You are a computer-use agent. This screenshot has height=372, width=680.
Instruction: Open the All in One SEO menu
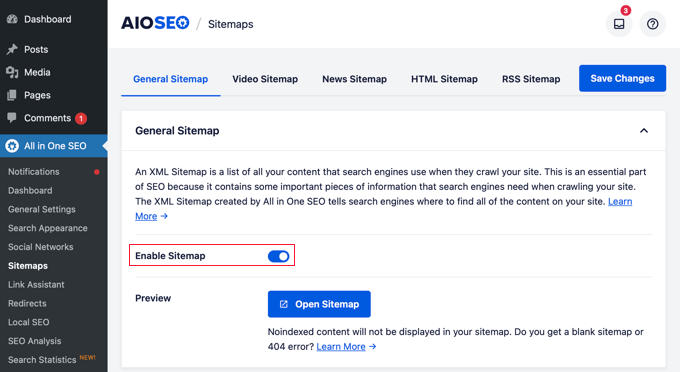54,146
